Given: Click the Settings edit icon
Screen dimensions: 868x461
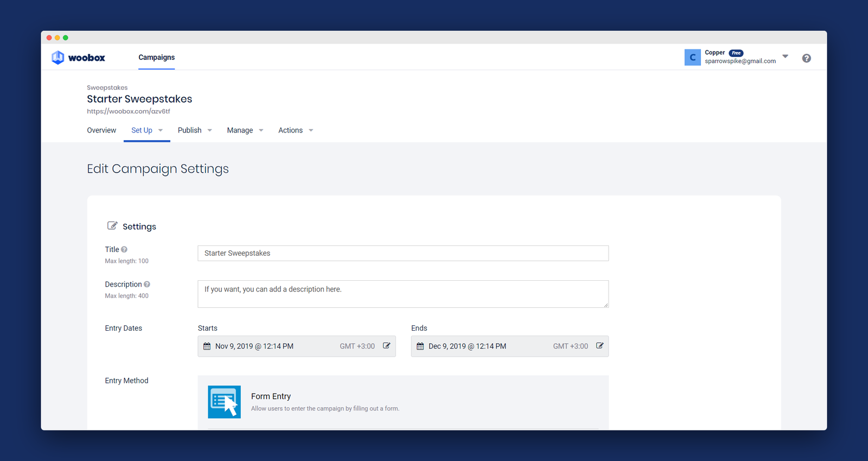Looking at the screenshot, I should click(x=112, y=225).
